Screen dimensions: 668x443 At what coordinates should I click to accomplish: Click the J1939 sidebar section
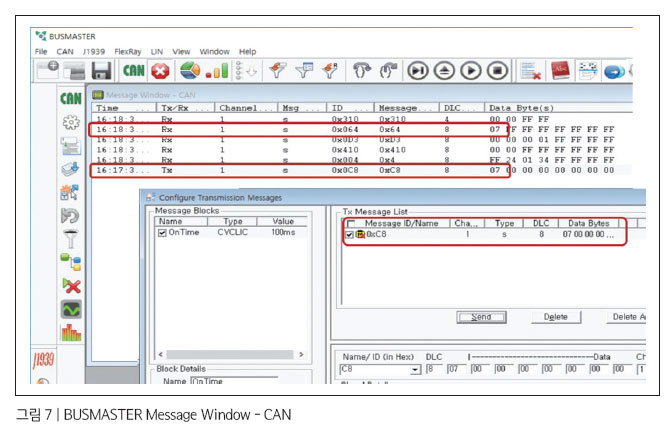point(43,360)
